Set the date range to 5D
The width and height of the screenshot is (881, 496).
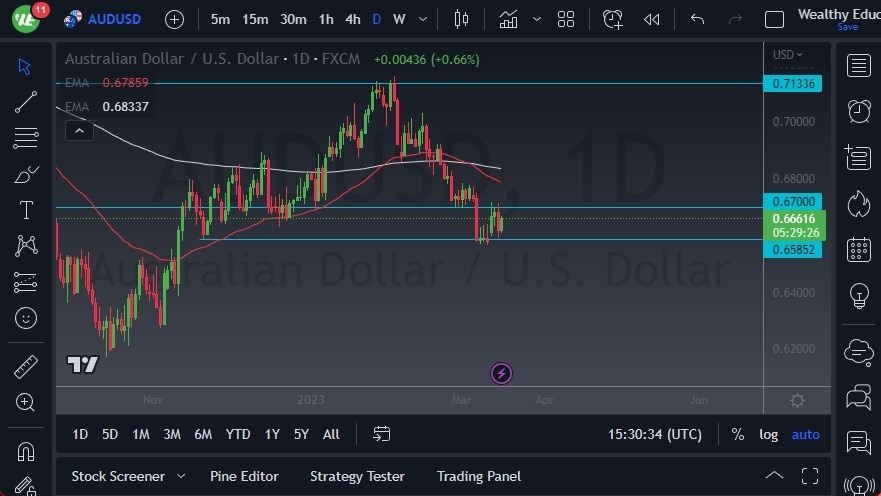110,434
